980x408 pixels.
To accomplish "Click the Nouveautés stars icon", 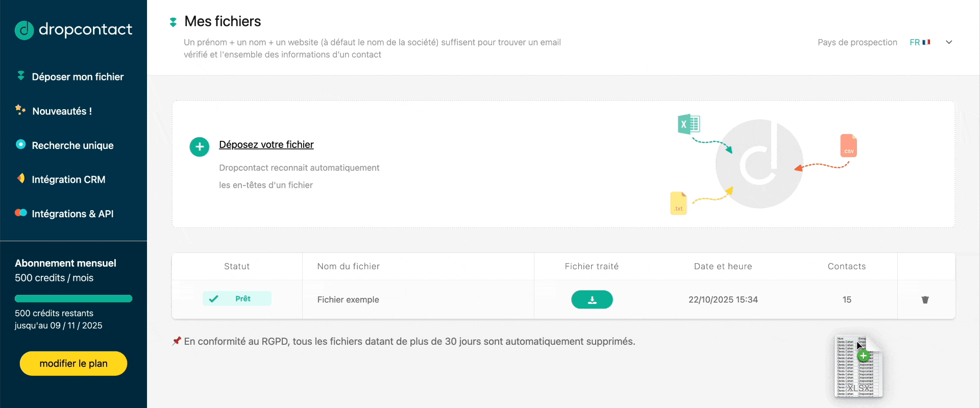I will pyautogui.click(x=20, y=110).
